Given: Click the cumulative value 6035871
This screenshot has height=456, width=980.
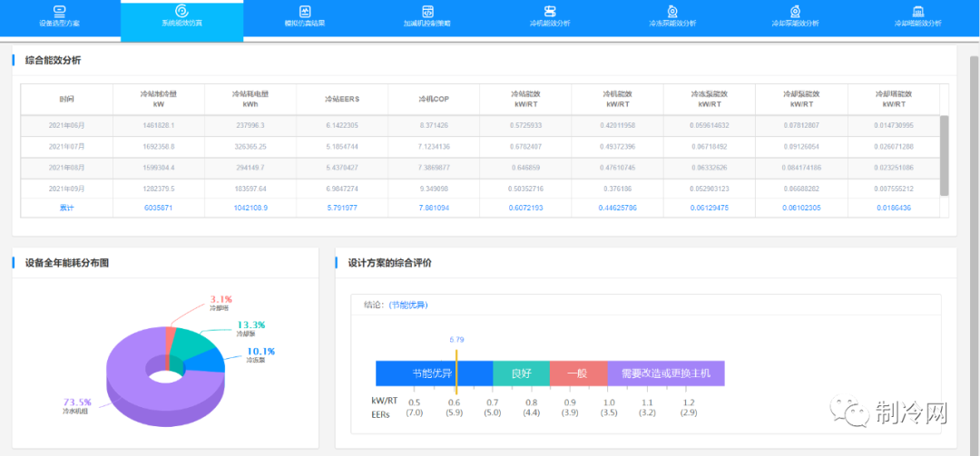Looking at the screenshot, I should pyautogui.click(x=158, y=208).
